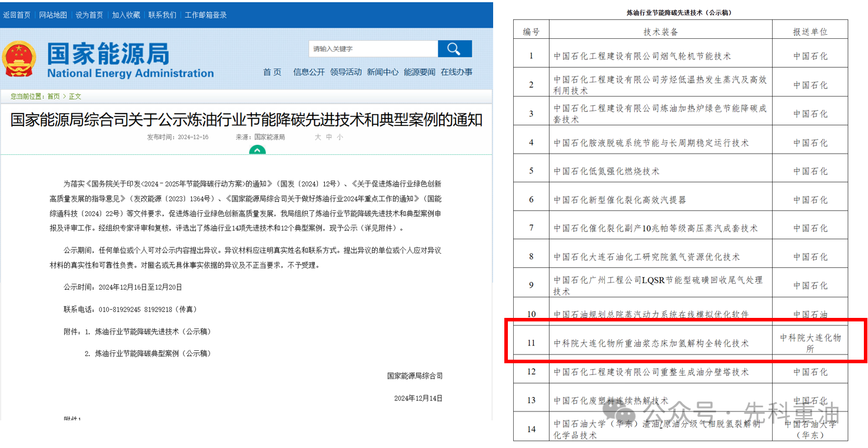Set font size to 大
The width and height of the screenshot is (868, 448).
(318, 137)
